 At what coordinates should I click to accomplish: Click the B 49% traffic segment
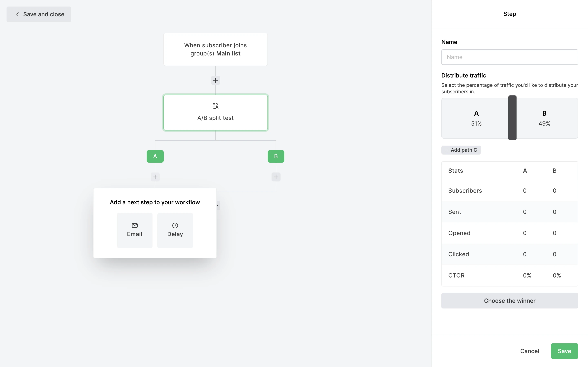544,118
